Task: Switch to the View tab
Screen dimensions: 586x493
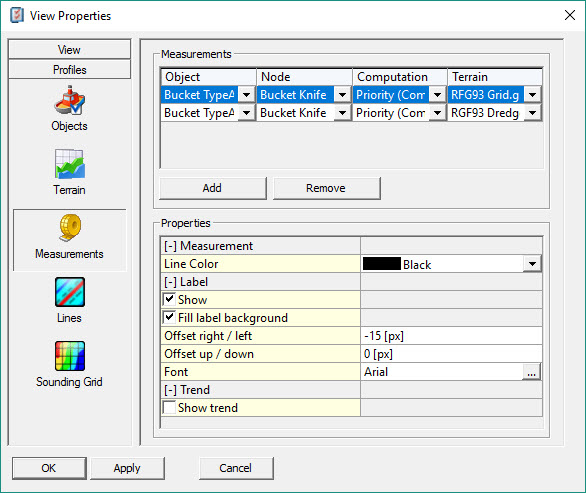Action: click(x=70, y=49)
